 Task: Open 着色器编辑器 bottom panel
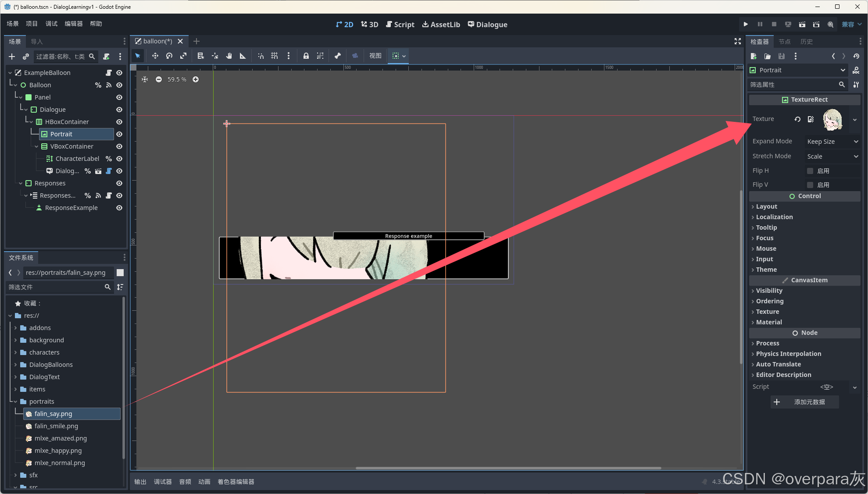(236, 482)
